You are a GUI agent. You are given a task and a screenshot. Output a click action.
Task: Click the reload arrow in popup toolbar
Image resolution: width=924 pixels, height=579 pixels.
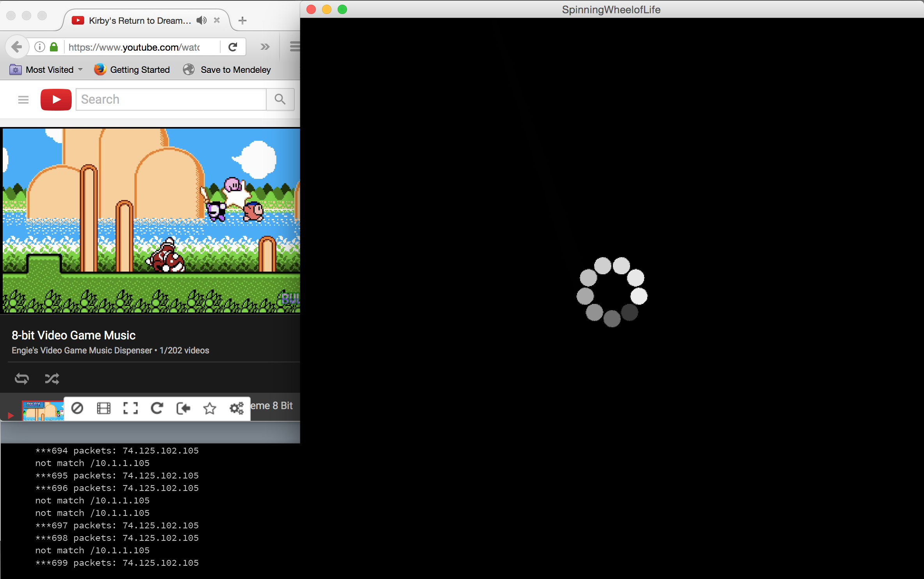click(x=157, y=408)
